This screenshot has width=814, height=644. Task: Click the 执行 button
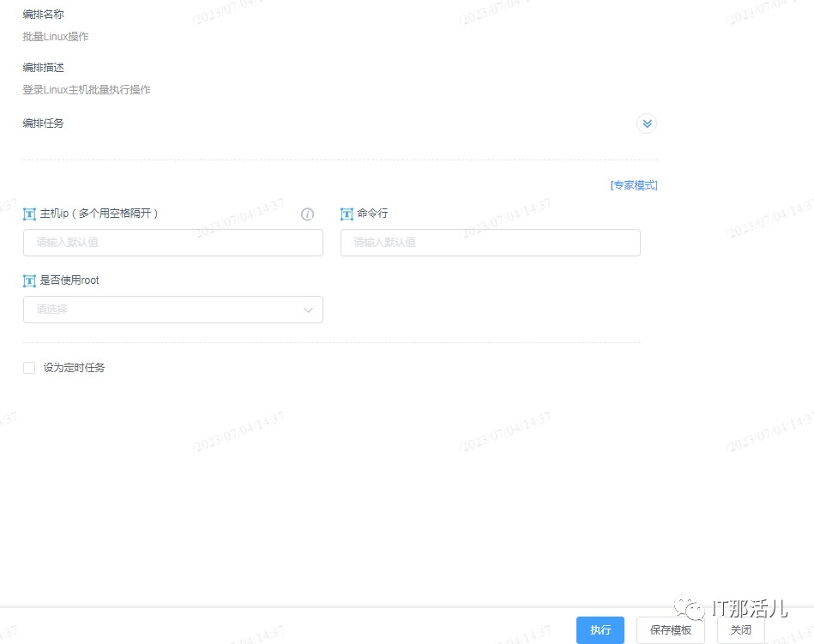(600, 630)
